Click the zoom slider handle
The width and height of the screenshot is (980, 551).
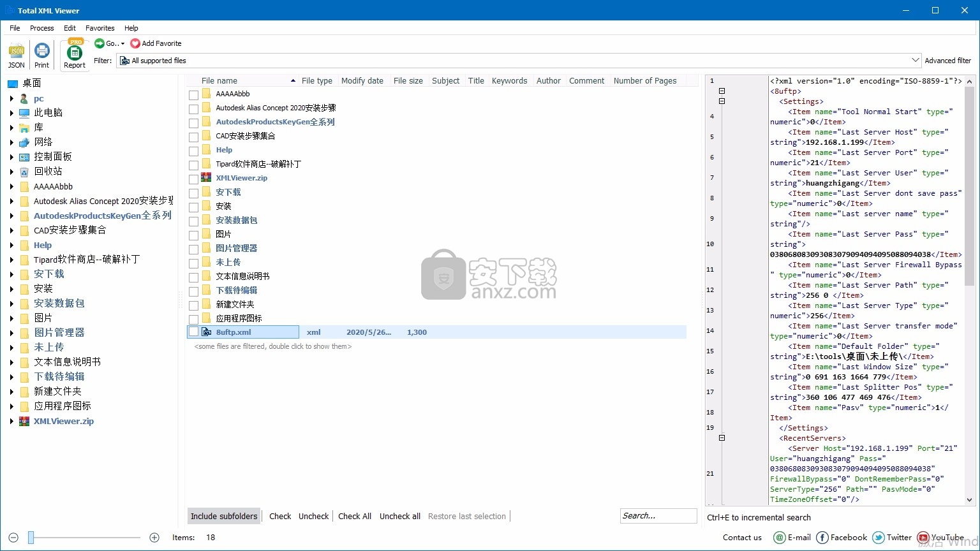coord(31,538)
